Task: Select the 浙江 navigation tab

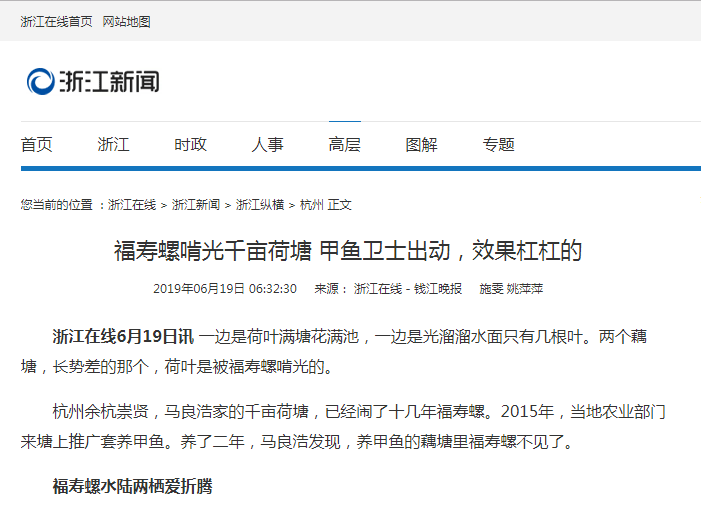Action: tap(113, 144)
